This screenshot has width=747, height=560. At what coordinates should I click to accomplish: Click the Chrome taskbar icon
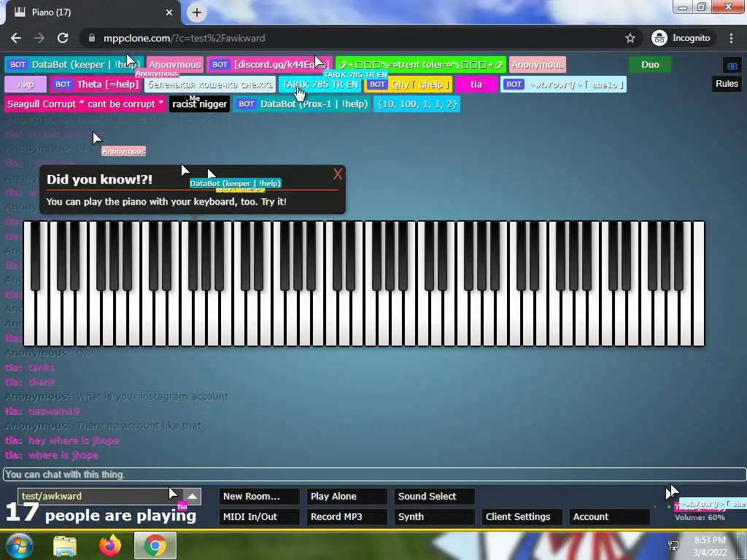point(155,546)
